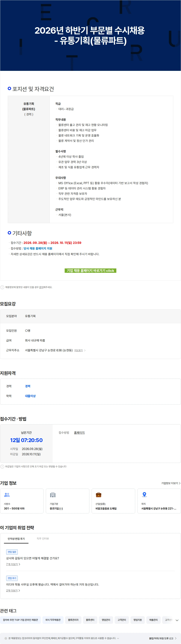
Task: Click the blue circle bullet beside 포지션 및 자격요건
Action: pos(9,88)
